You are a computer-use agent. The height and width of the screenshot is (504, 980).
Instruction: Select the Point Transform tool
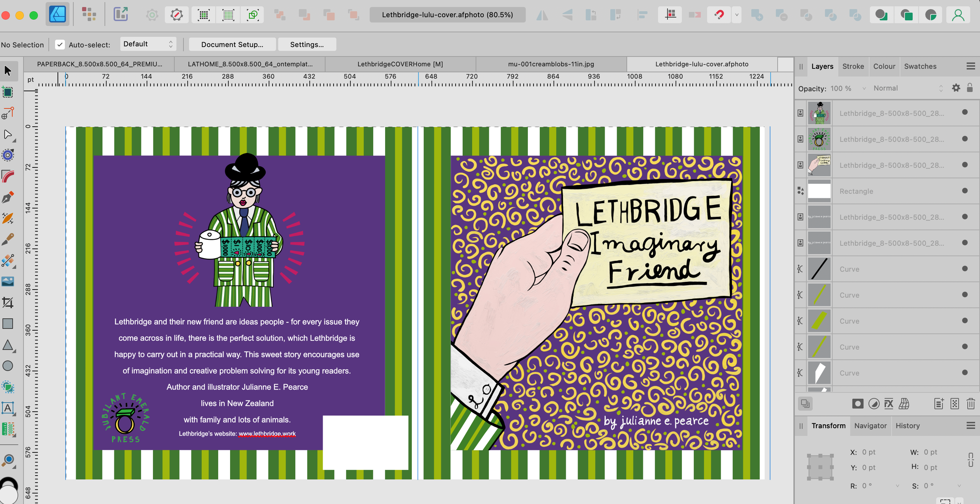(x=8, y=113)
